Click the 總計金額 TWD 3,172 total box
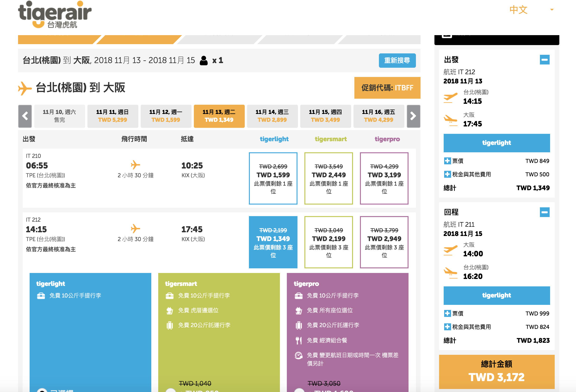576x392 pixels. click(496, 372)
